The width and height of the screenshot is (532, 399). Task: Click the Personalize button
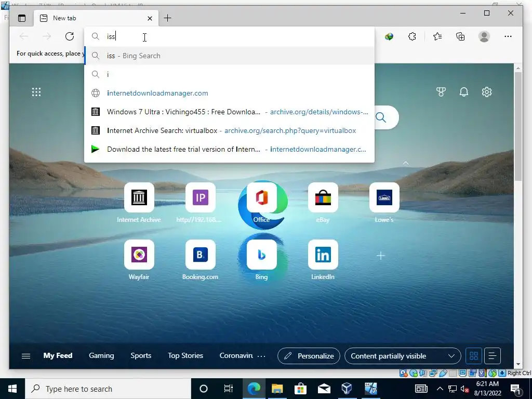pos(309,356)
